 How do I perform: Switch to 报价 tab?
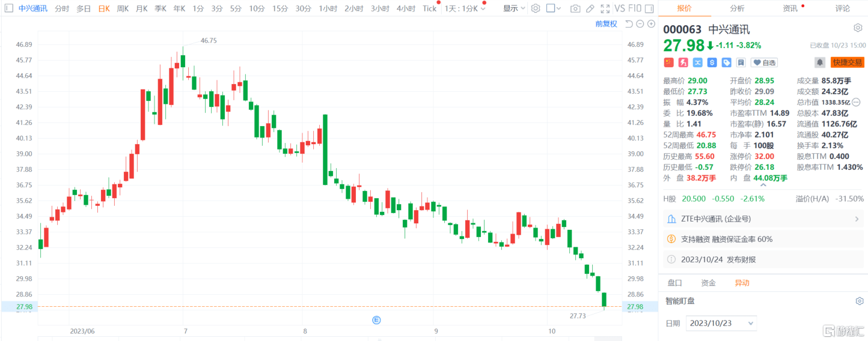click(684, 8)
